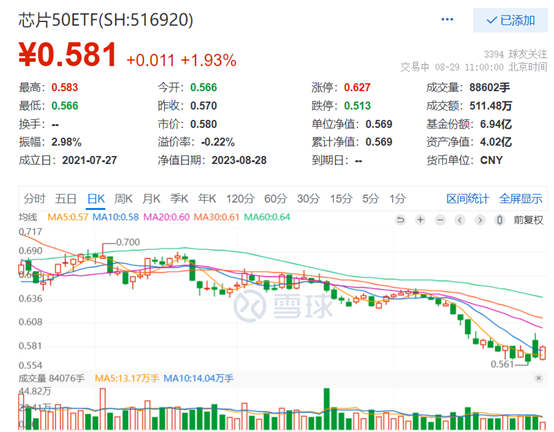This screenshot has width=554, height=432.
Task: Click the MA20:0.60 indicator label
Action: (x=166, y=217)
